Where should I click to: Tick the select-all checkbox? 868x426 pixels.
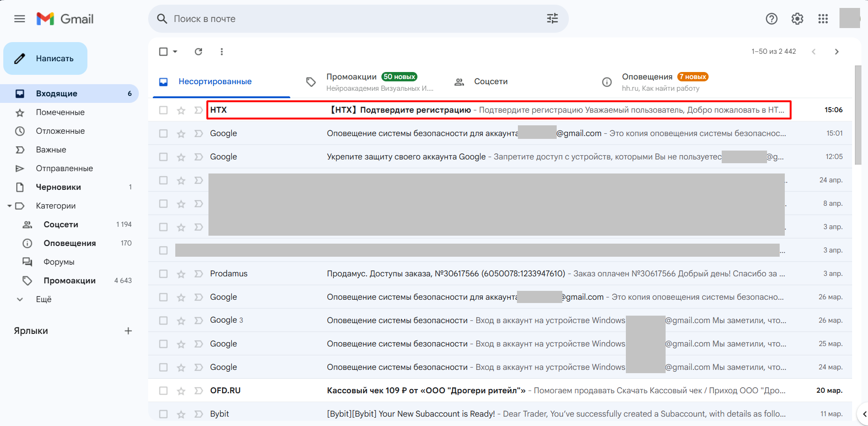click(163, 51)
